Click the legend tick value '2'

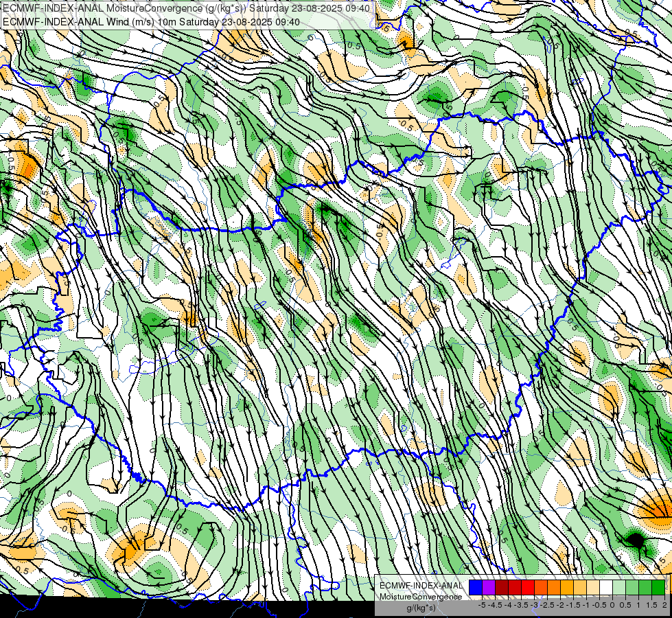(x=664, y=605)
